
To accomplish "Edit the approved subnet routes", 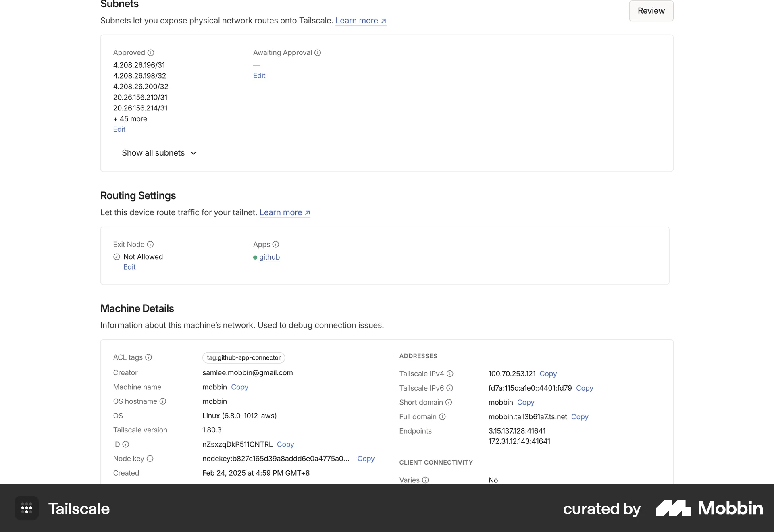I will click(x=119, y=129).
